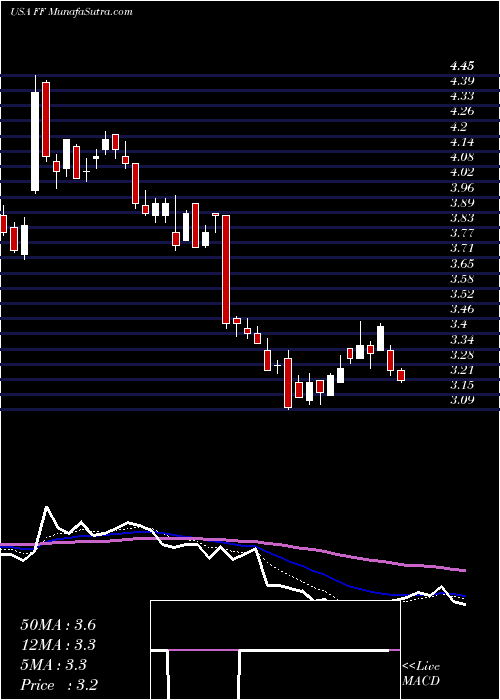Click the 3.71 price axis label

pyautogui.click(x=462, y=248)
